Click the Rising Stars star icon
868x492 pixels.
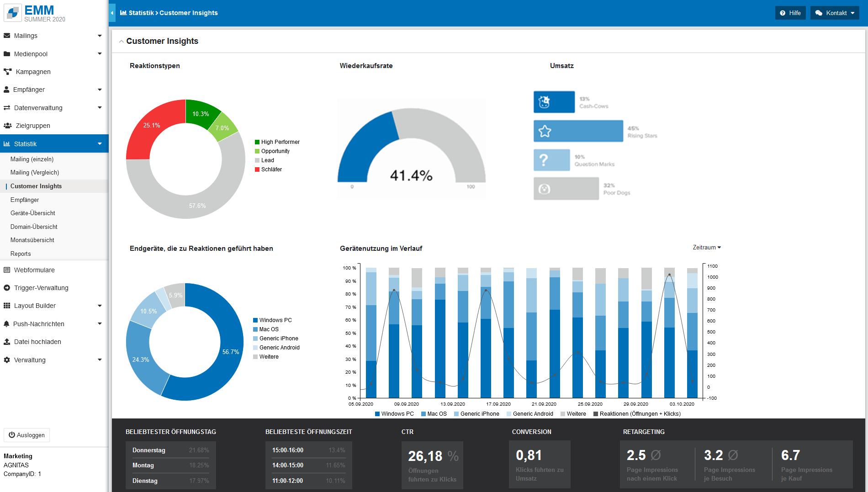tap(545, 132)
